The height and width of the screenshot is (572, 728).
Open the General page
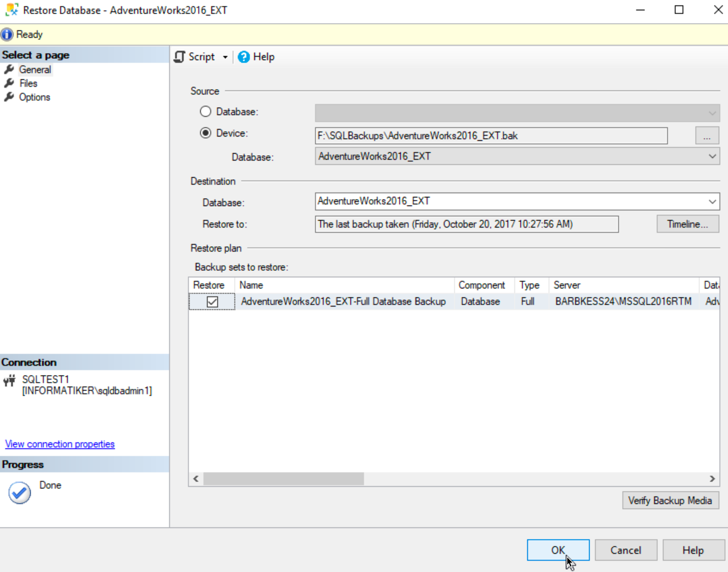coord(35,69)
